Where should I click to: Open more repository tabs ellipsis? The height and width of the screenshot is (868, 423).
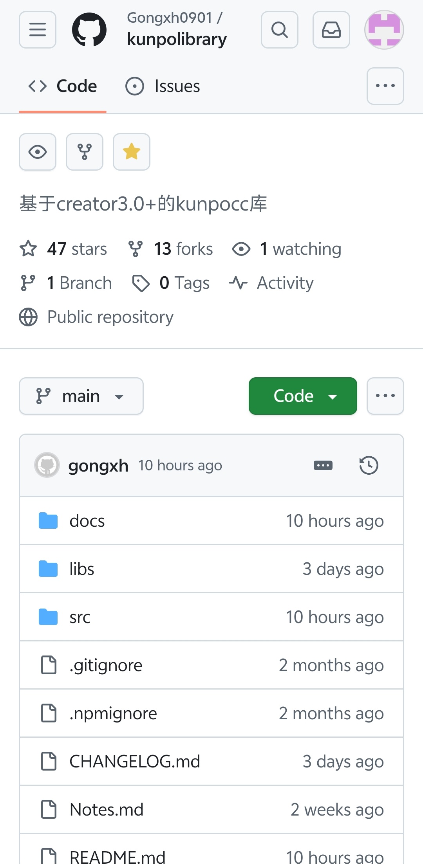point(385,86)
